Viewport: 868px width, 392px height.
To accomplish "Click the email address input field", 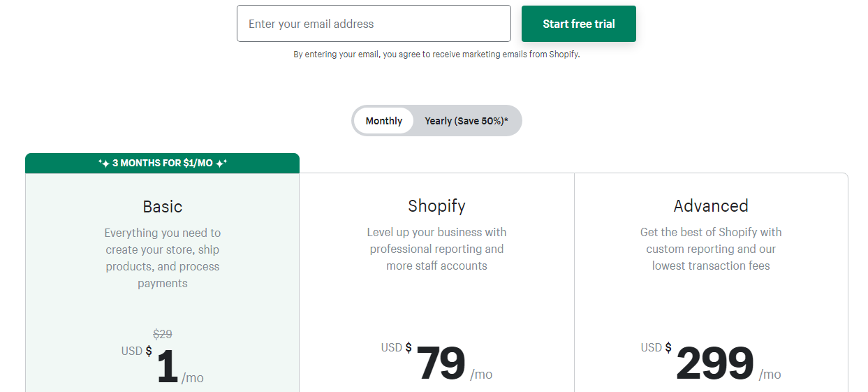I will (374, 24).
